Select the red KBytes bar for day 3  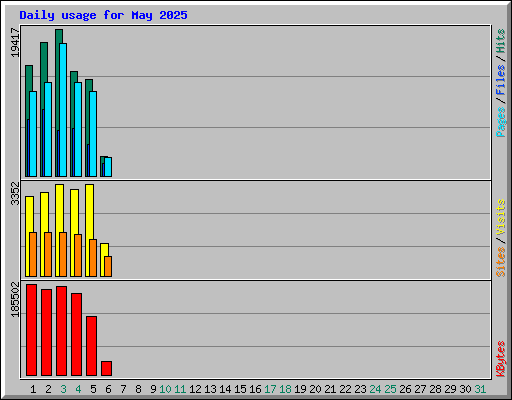[61, 331]
